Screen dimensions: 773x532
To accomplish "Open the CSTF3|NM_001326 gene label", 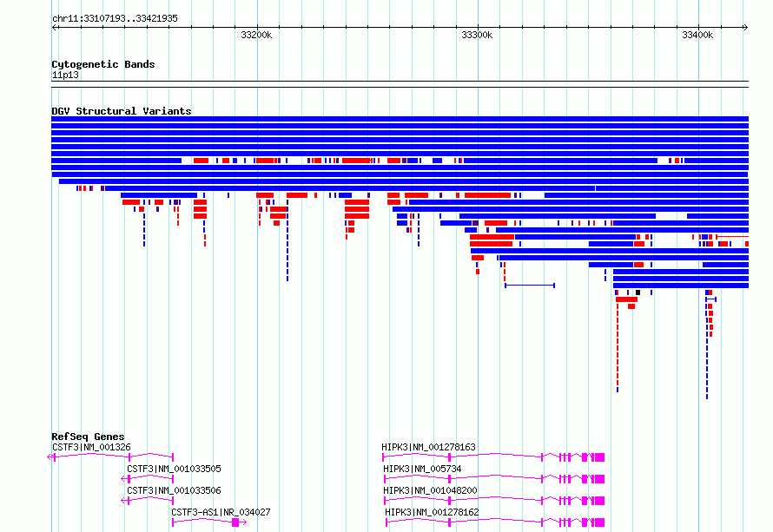I will (91, 447).
